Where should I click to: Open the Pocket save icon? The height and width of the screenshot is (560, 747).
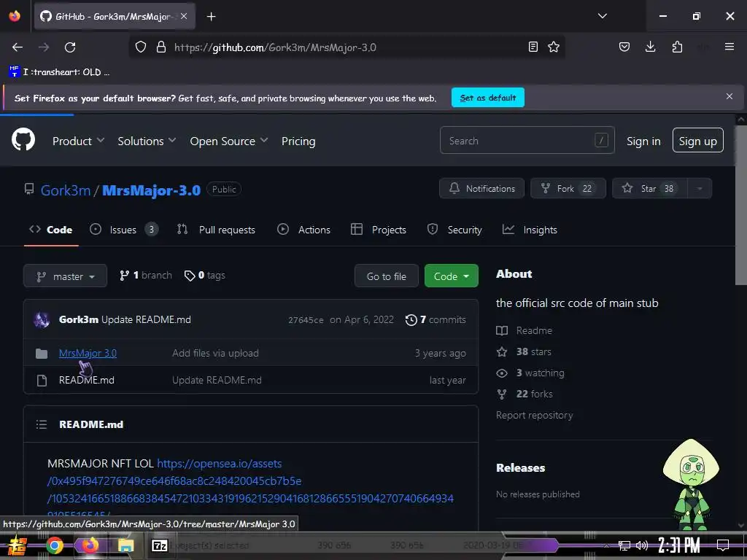(624, 47)
